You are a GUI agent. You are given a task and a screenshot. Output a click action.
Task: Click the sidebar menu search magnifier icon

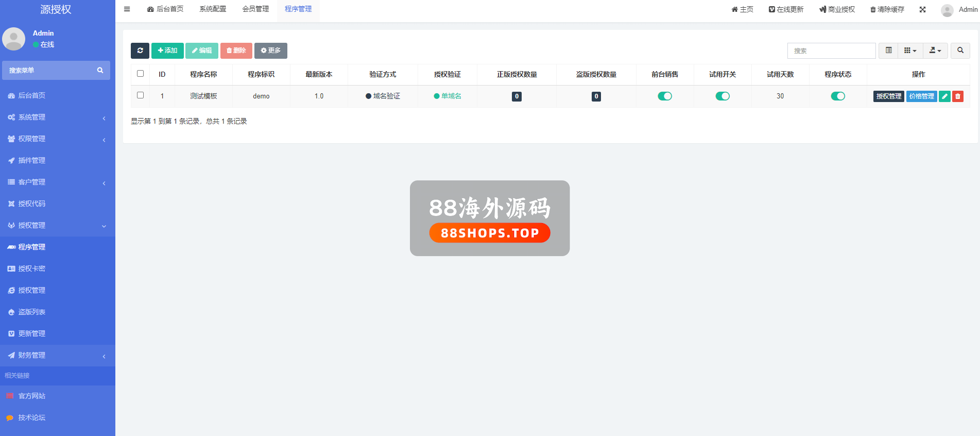pyautogui.click(x=100, y=71)
